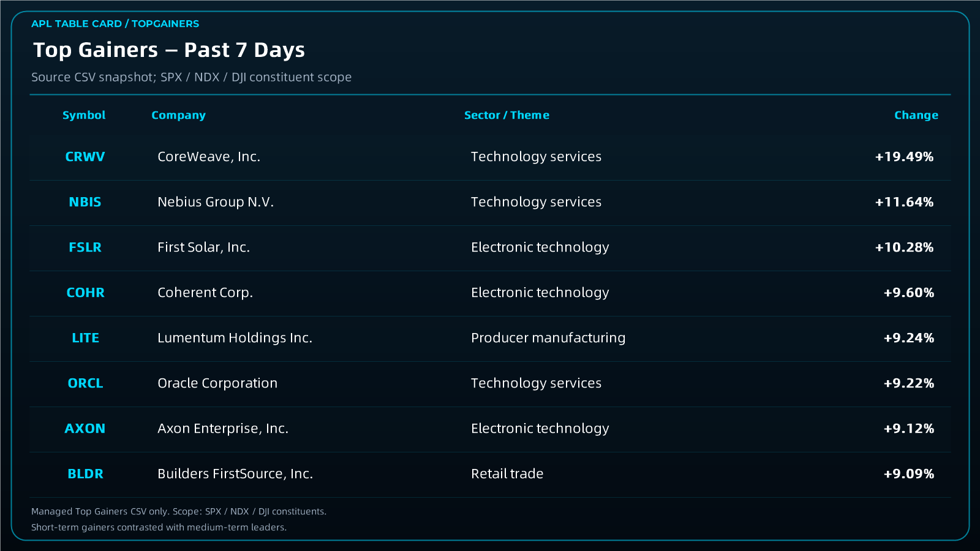Click the Company column header
This screenshot has height=551, width=980.
178,115
